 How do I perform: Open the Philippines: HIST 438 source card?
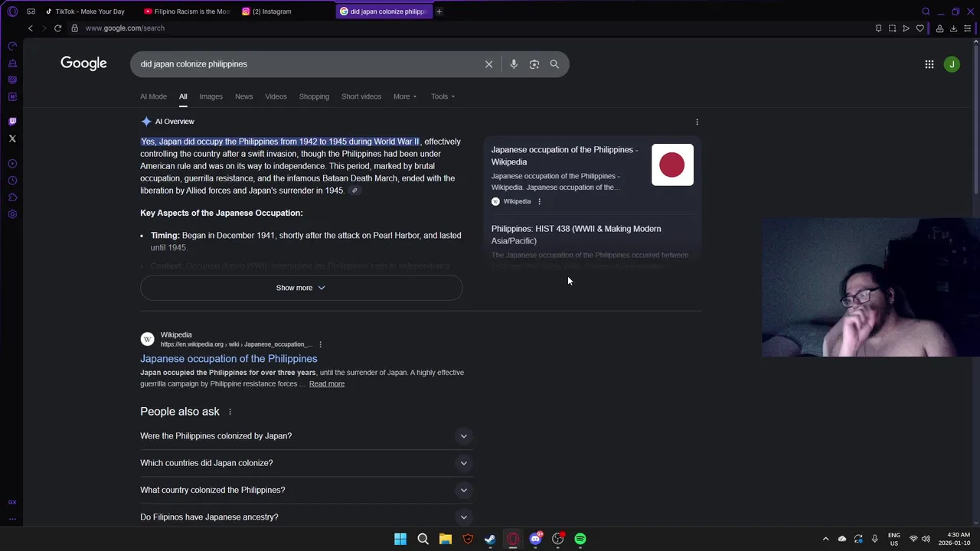(x=576, y=235)
